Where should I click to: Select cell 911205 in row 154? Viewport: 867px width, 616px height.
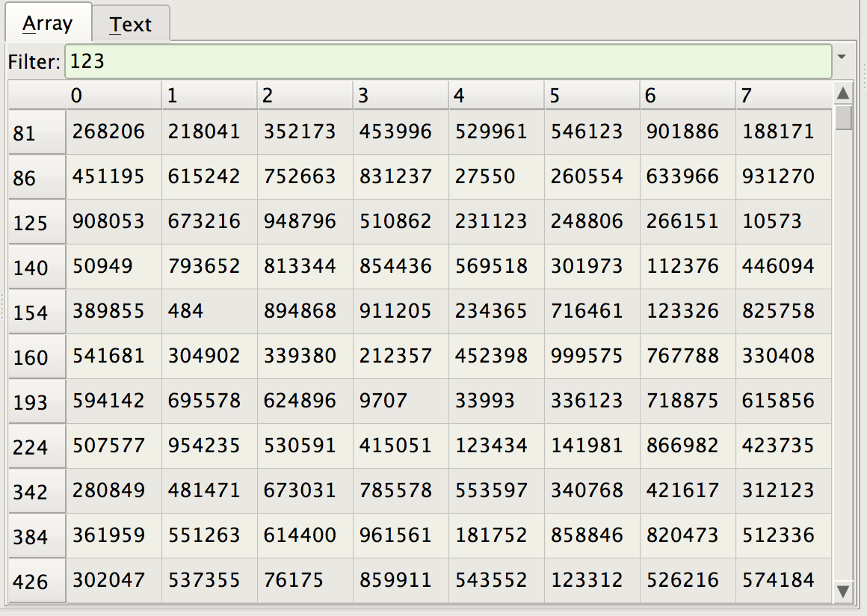point(401,311)
